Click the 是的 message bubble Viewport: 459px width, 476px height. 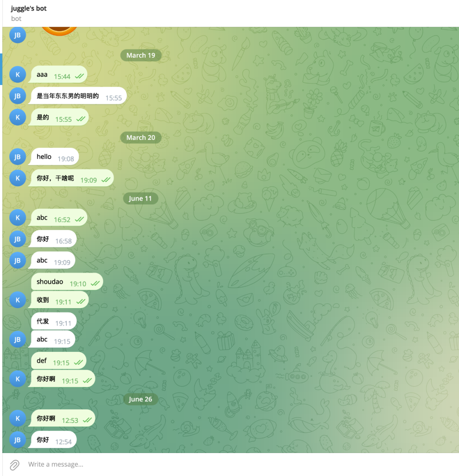coord(58,117)
